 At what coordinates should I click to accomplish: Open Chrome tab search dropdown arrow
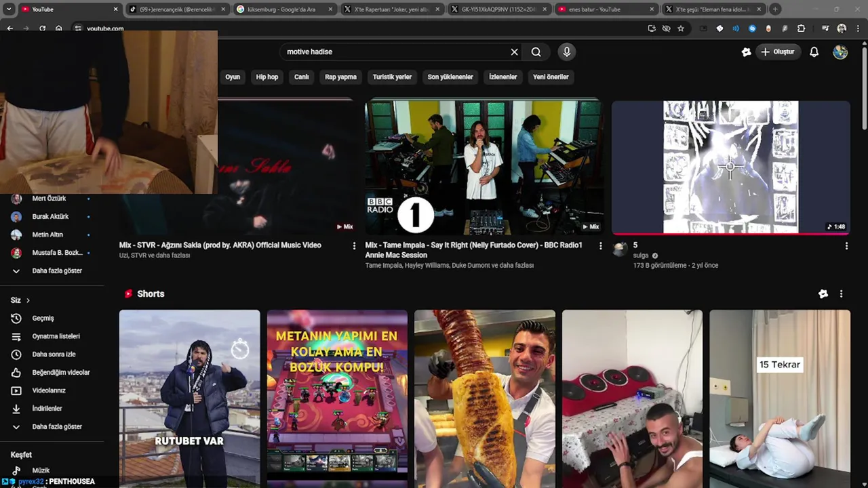(x=8, y=9)
